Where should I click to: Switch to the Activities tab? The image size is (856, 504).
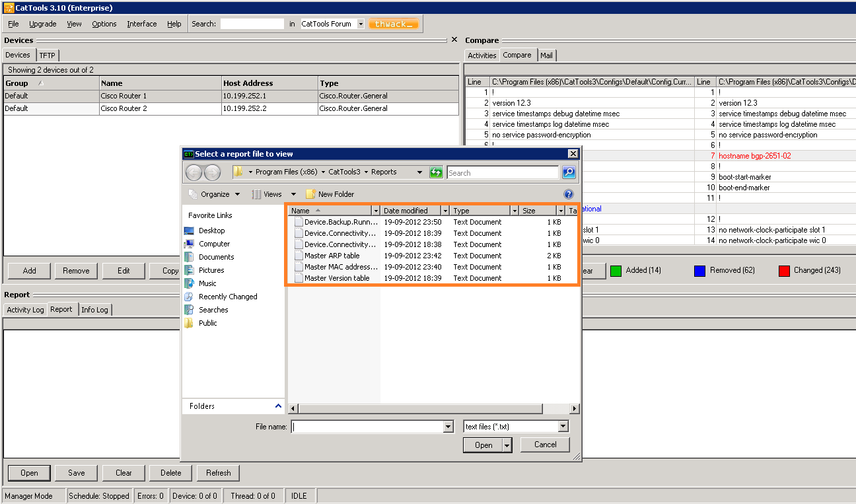click(482, 55)
